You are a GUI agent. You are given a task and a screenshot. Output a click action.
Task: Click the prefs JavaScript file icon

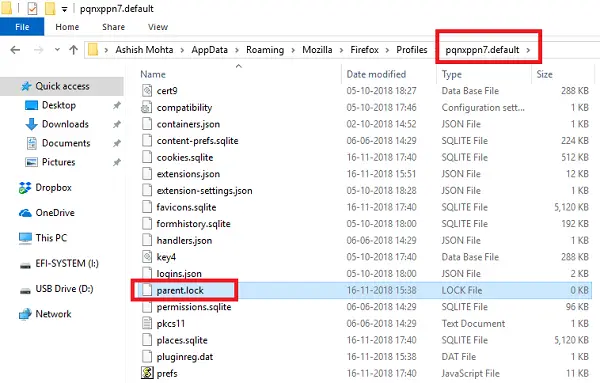click(x=147, y=373)
